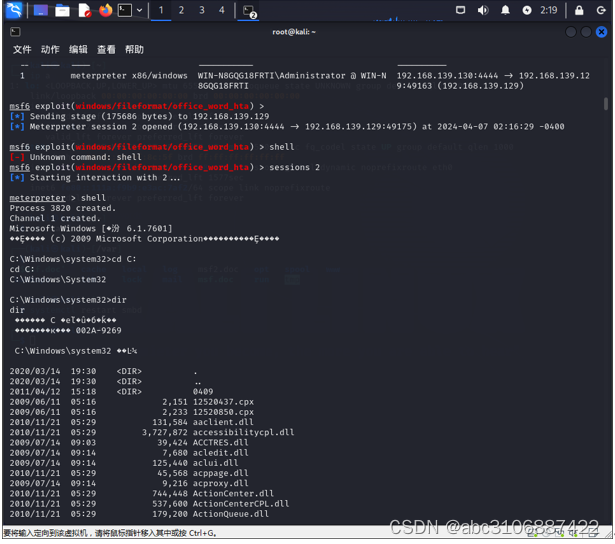The height and width of the screenshot is (544, 615).
Task: Minimize the terminal window
Action: coord(571,32)
